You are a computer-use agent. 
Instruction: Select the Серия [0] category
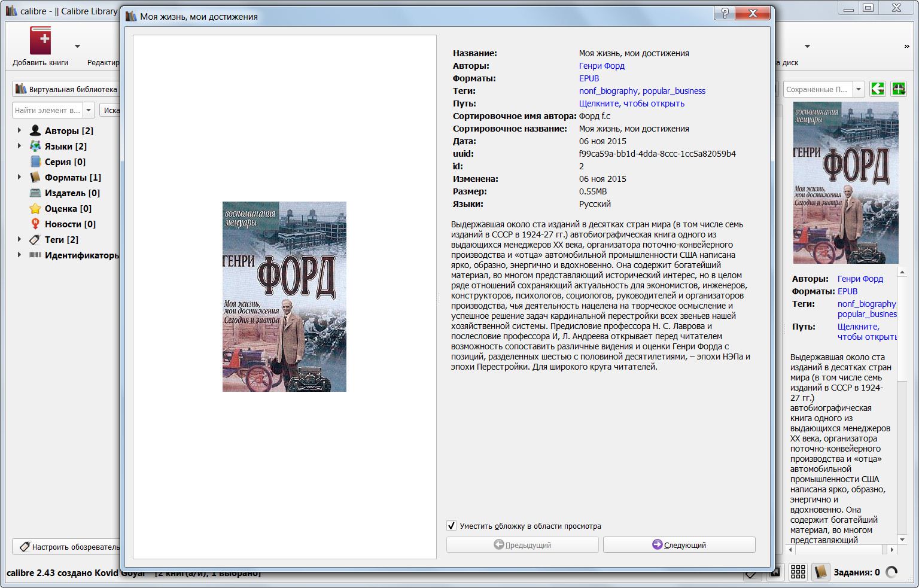65,162
